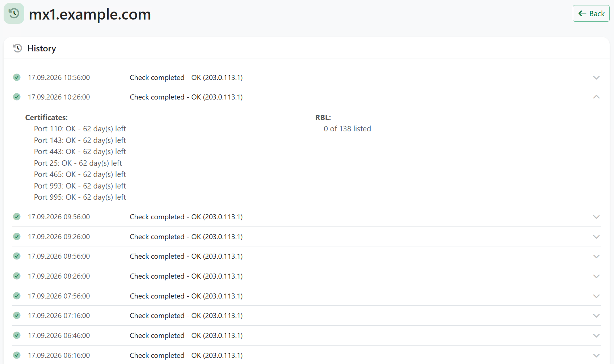Expand the 09:56:00 check details chevron
Image resolution: width=614 pixels, height=364 pixels.
click(596, 217)
